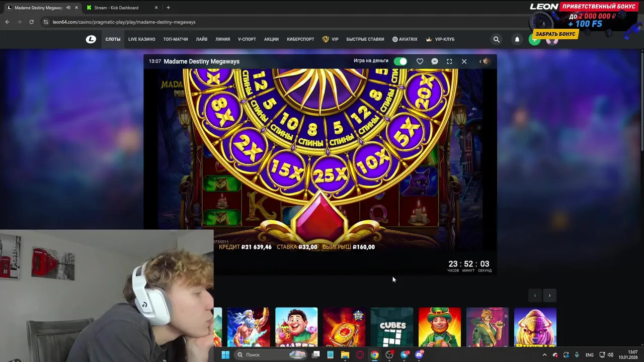Open Task View in Windows taskbar
Image resolution: width=644 pixels, height=362 pixels.
316,355
